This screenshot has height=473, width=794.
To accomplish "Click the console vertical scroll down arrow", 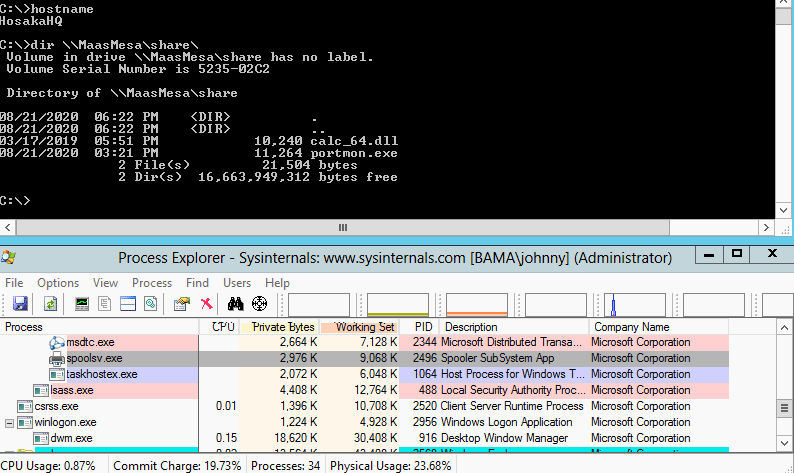I will [x=783, y=210].
